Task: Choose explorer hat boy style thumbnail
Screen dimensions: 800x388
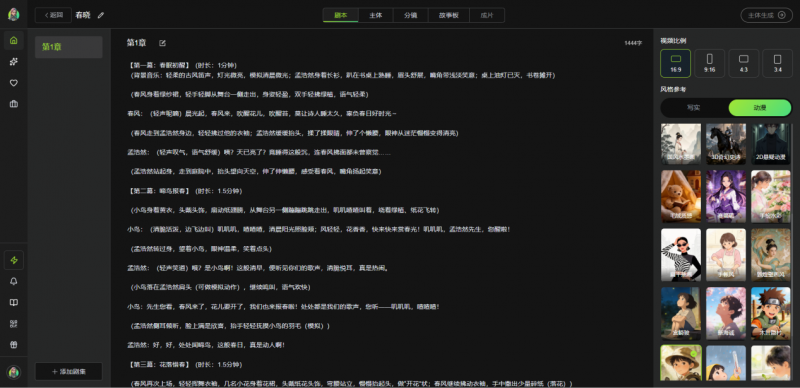Action: pos(681,363)
